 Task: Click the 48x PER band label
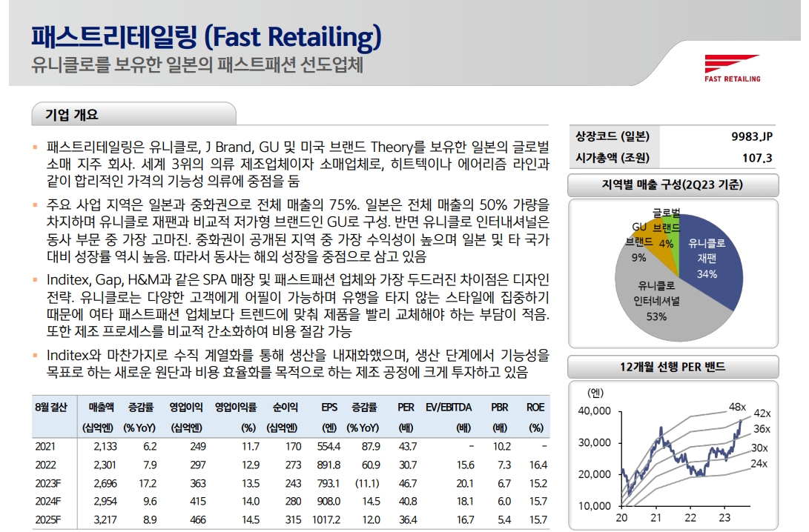pos(737,407)
